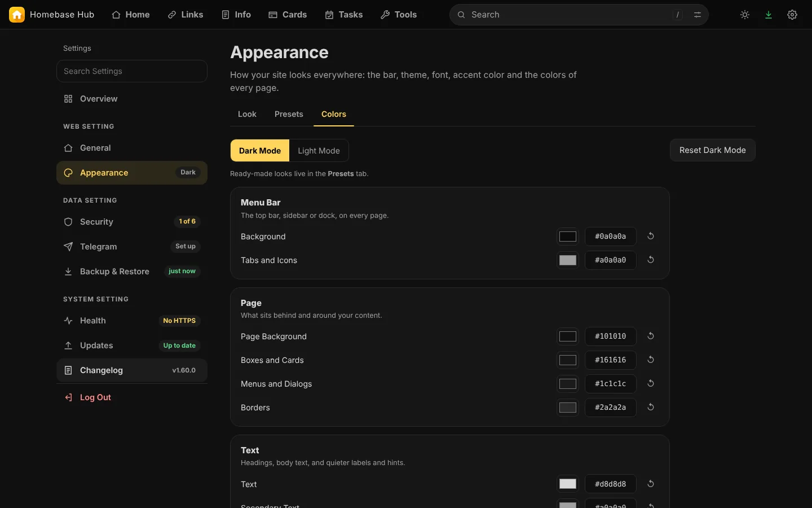Open Health settings
This screenshot has height=508, width=812.
coord(132,321)
